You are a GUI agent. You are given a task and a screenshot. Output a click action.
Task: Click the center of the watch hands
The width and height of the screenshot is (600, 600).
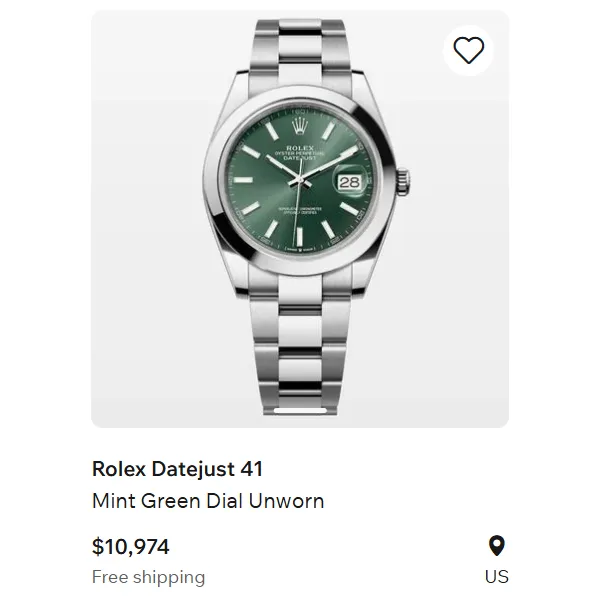(x=297, y=183)
